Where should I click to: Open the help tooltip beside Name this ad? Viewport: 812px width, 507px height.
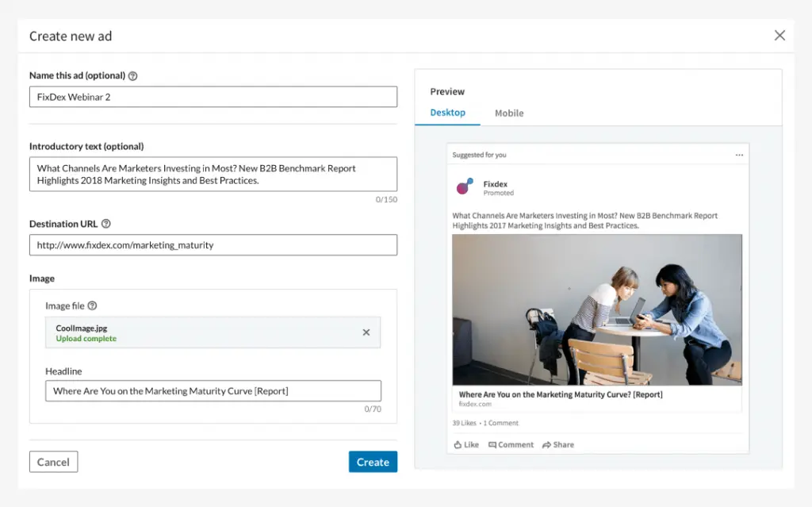click(x=131, y=75)
